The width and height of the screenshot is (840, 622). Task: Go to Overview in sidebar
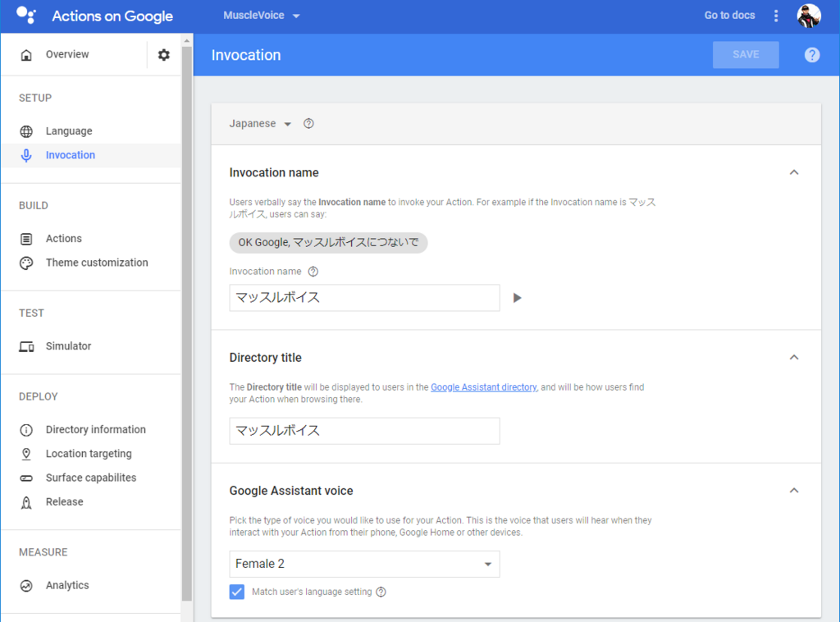point(67,55)
